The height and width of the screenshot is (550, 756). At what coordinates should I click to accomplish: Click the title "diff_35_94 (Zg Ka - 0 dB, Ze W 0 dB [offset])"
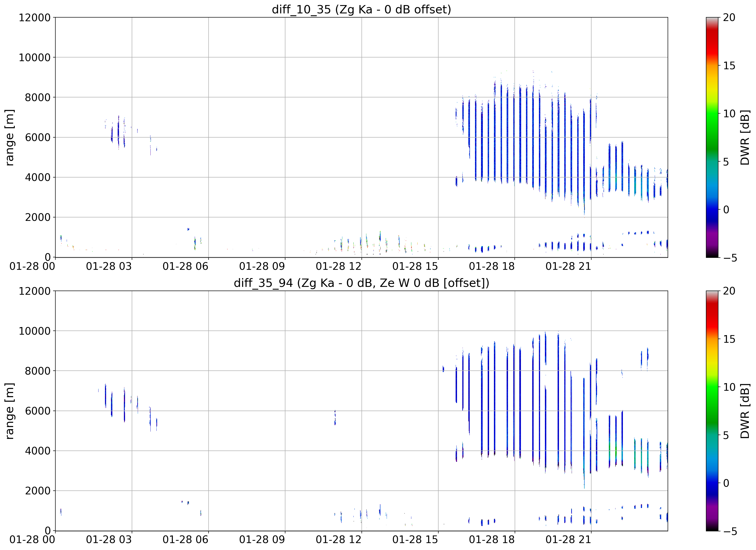click(361, 283)
